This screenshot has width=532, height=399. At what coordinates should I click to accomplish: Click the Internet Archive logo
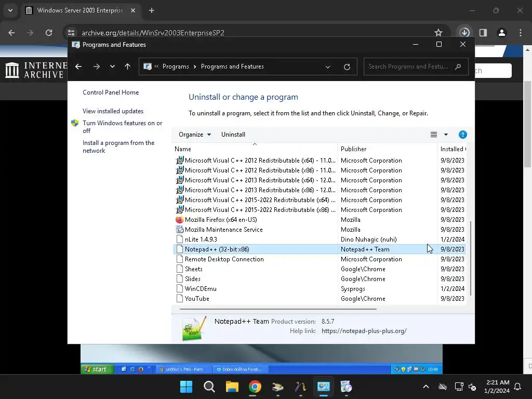pyautogui.click(x=36, y=70)
